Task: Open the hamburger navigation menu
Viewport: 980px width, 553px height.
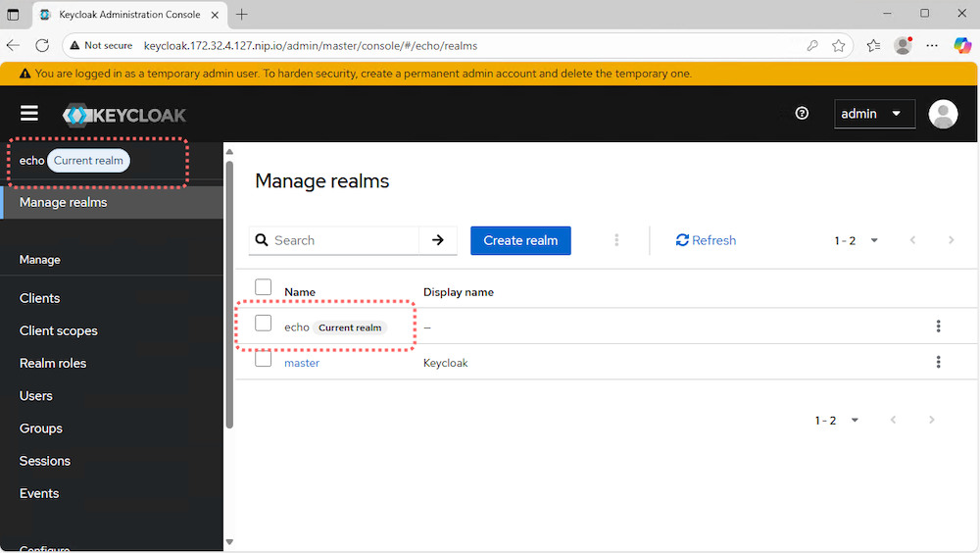Action: [x=29, y=114]
